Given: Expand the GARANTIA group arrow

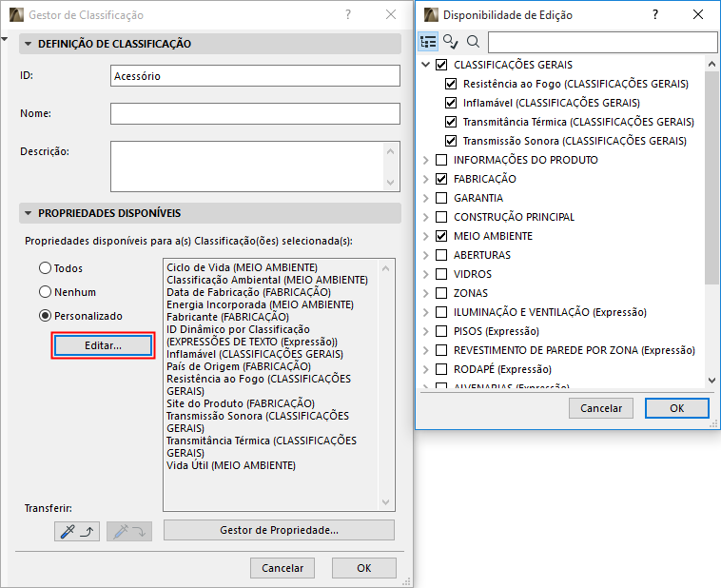Looking at the screenshot, I should [426, 198].
